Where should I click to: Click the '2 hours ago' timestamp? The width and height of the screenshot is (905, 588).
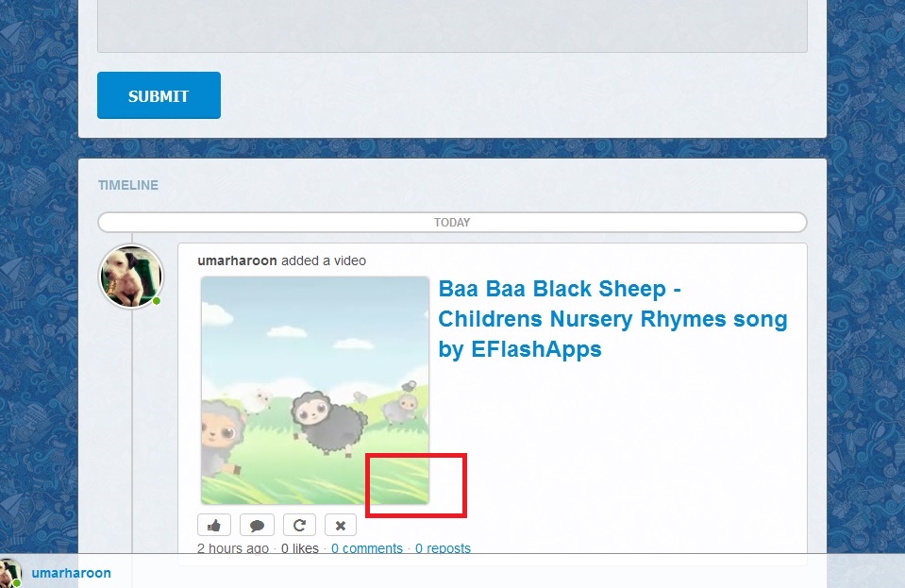pyautogui.click(x=233, y=548)
